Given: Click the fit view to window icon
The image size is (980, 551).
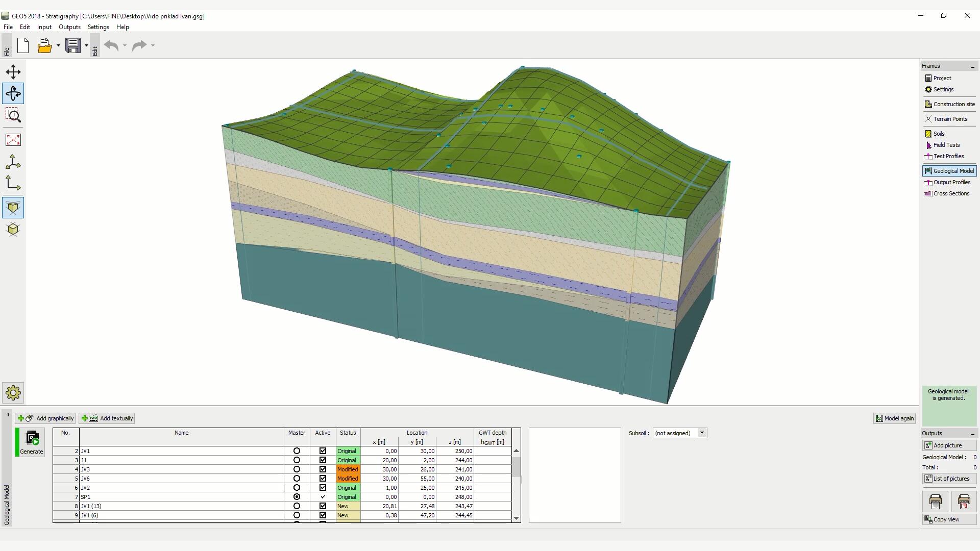Looking at the screenshot, I should 13,140.
